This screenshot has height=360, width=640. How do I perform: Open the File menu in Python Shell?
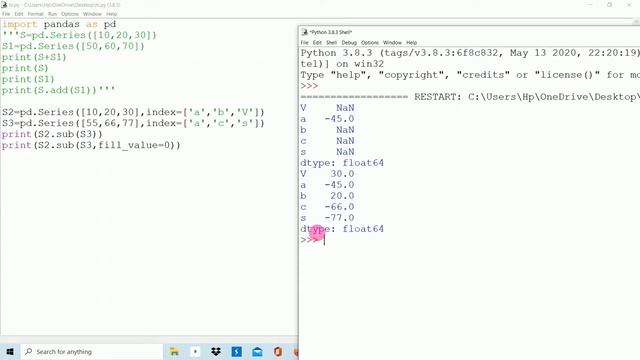304,42
